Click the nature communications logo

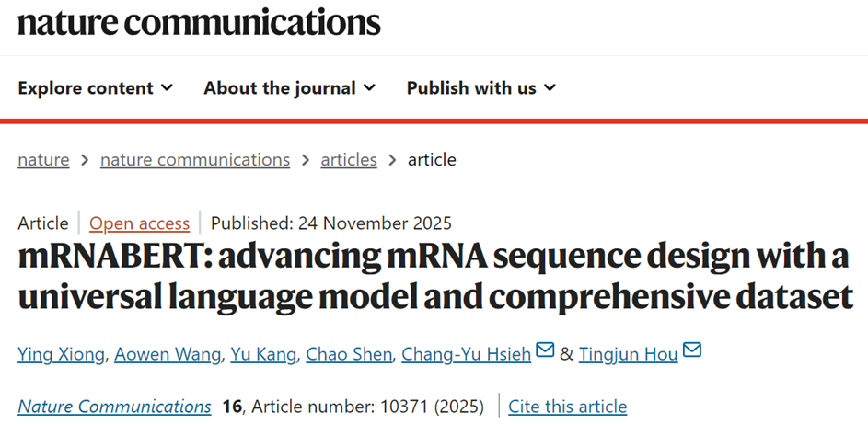(x=199, y=22)
